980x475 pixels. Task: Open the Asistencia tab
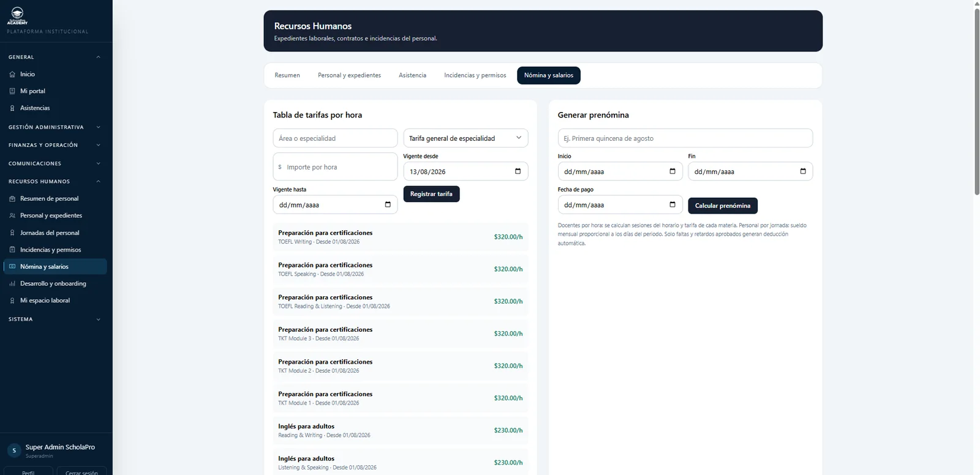[x=412, y=75]
